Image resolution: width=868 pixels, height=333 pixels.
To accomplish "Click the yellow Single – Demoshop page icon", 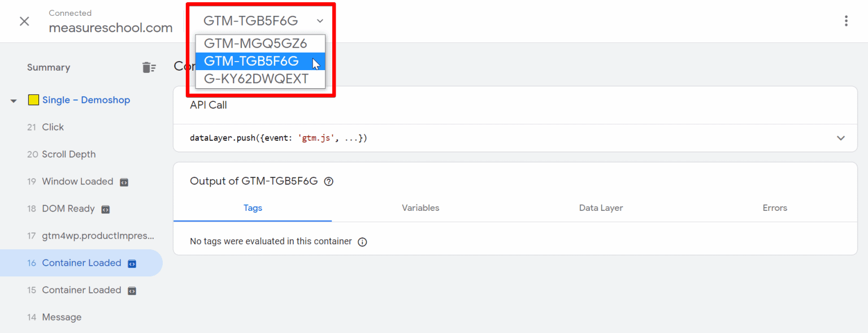I will [x=33, y=100].
